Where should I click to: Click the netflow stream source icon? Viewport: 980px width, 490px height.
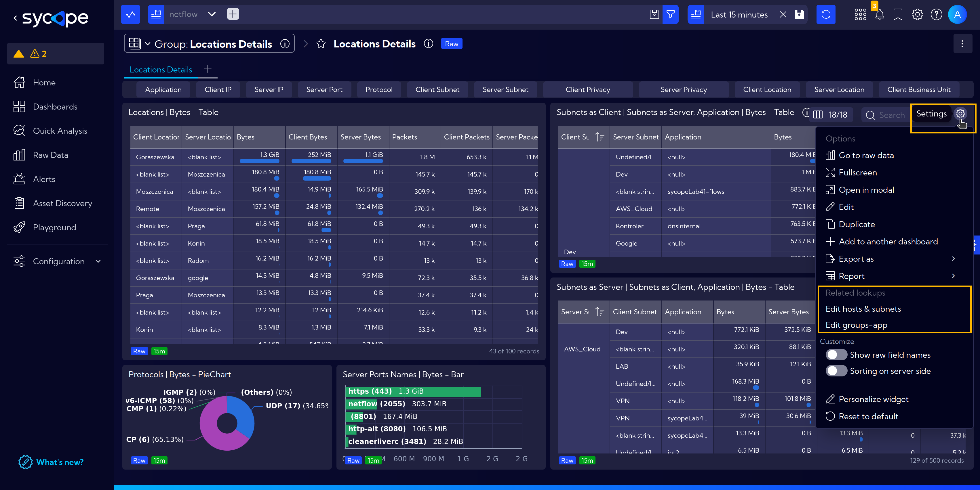tap(156, 14)
